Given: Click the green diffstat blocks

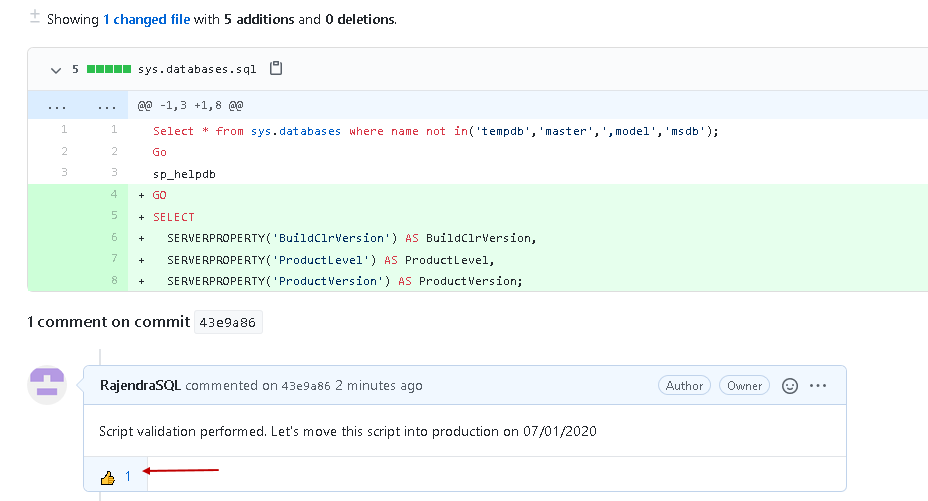Looking at the screenshot, I should pos(109,70).
